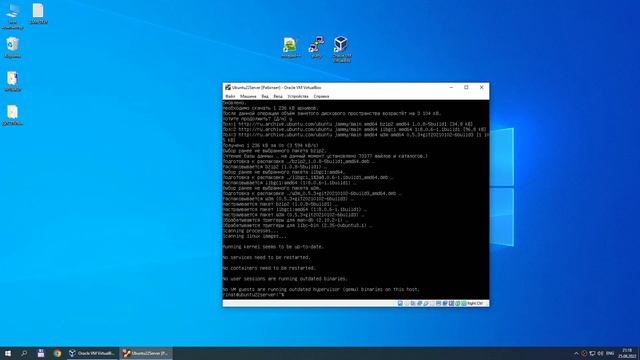Viewport: 640px width, 360px height.
Task: Click the ENG language indicator
Action: coord(610,353)
